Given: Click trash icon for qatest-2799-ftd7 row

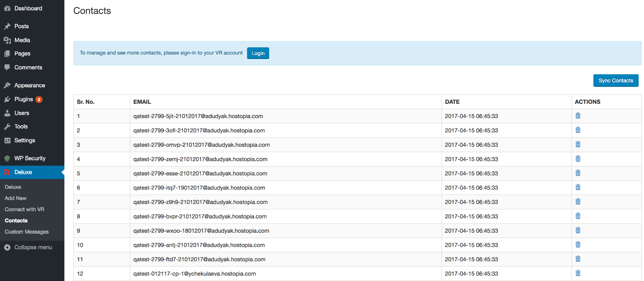Looking at the screenshot, I should click(578, 259).
